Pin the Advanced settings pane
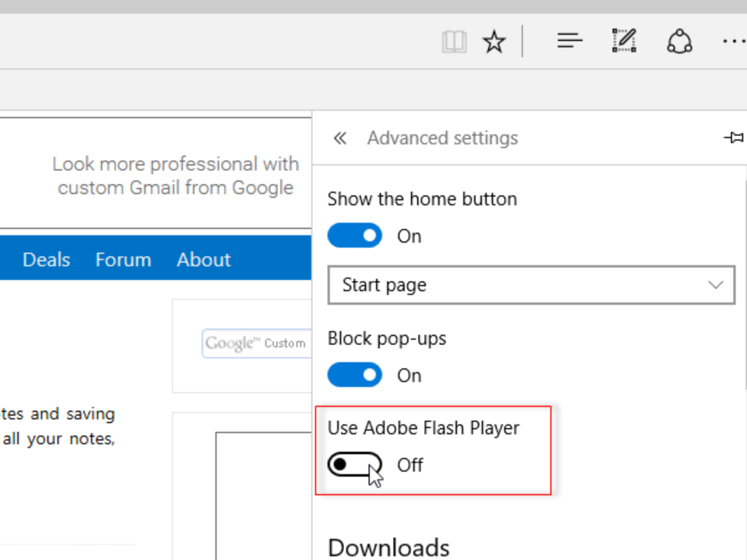 point(734,138)
